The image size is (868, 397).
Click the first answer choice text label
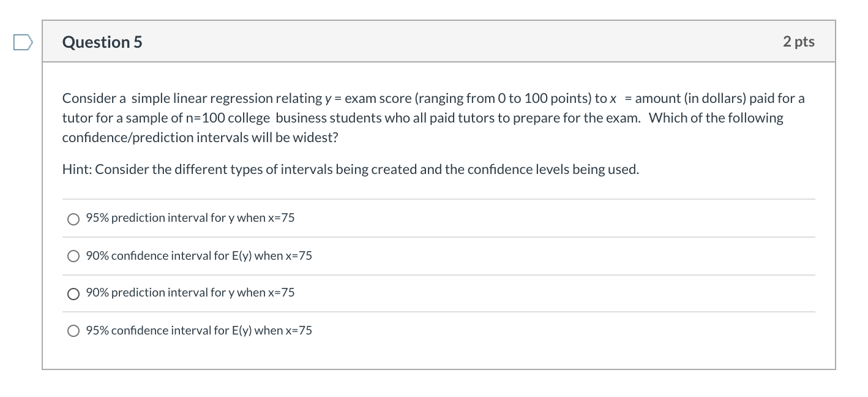[190, 218]
